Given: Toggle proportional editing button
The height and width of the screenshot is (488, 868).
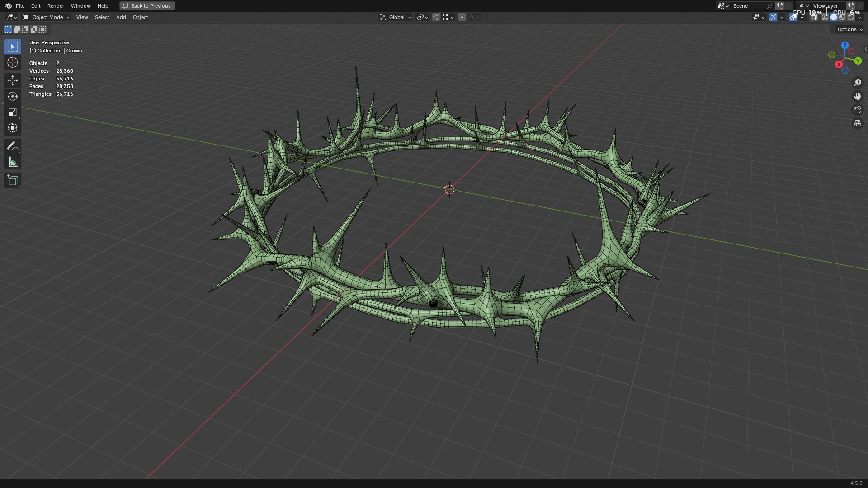Looking at the screenshot, I should [x=462, y=17].
